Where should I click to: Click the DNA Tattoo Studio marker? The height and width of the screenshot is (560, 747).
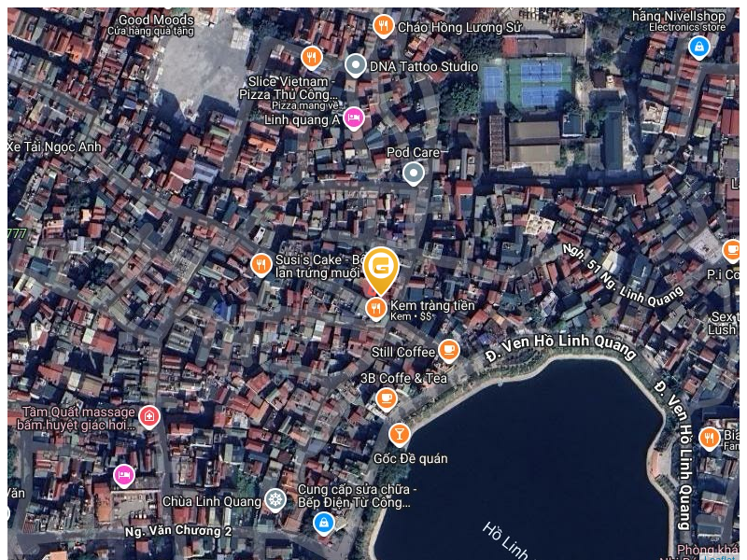point(356,65)
